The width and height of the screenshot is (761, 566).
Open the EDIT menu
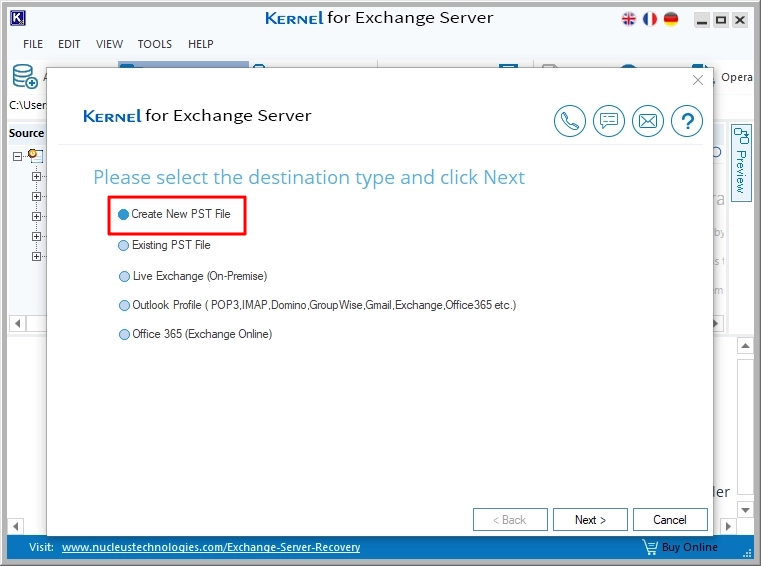69,44
